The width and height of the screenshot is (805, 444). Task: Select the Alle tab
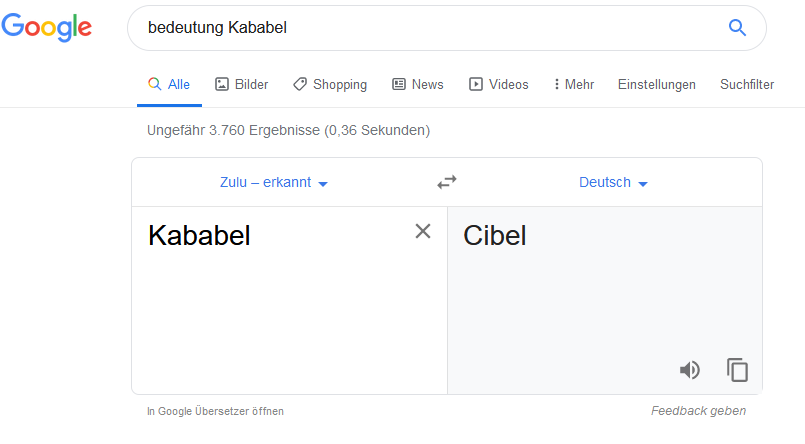click(x=169, y=84)
